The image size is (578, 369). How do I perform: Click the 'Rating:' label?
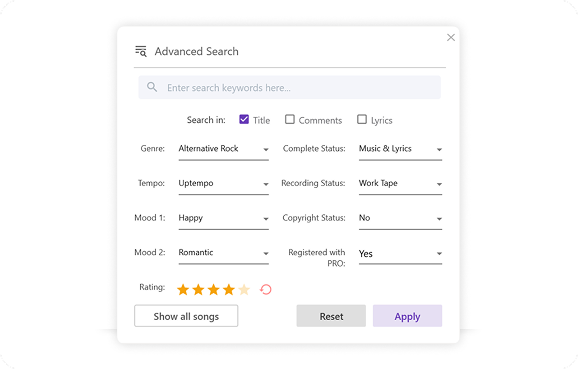[152, 287]
